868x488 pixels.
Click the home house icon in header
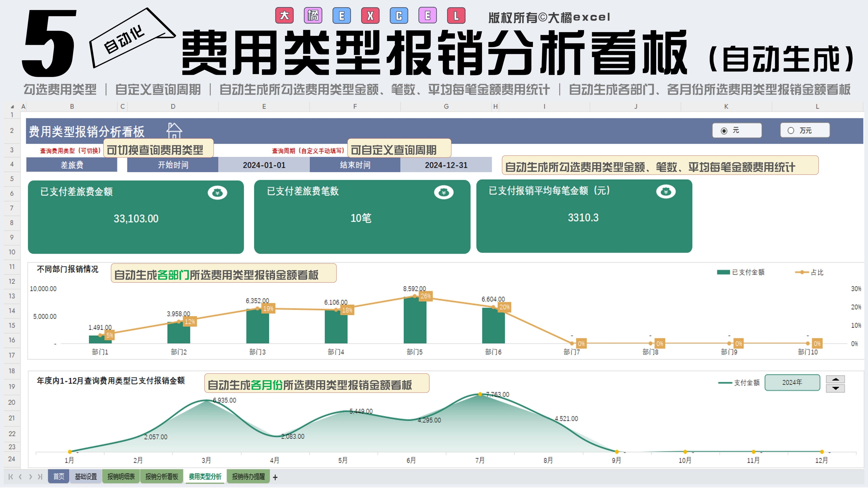tap(174, 131)
